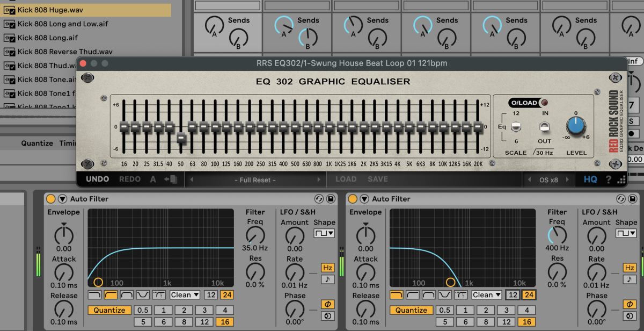This screenshot has height=331, width=644.
Task: Click REDO in EQ302 toolbar
Action: (130, 179)
